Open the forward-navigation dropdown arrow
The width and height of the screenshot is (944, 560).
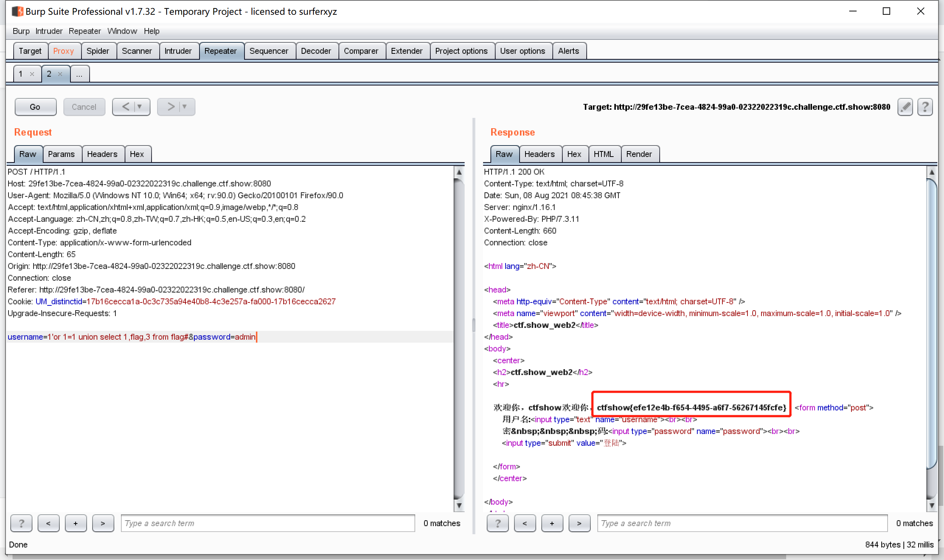(185, 107)
